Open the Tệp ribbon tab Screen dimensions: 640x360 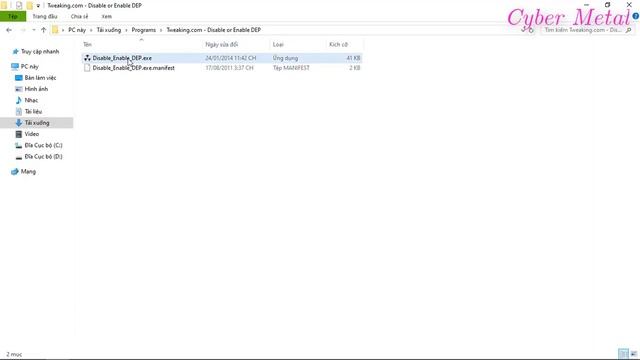tap(13, 16)
